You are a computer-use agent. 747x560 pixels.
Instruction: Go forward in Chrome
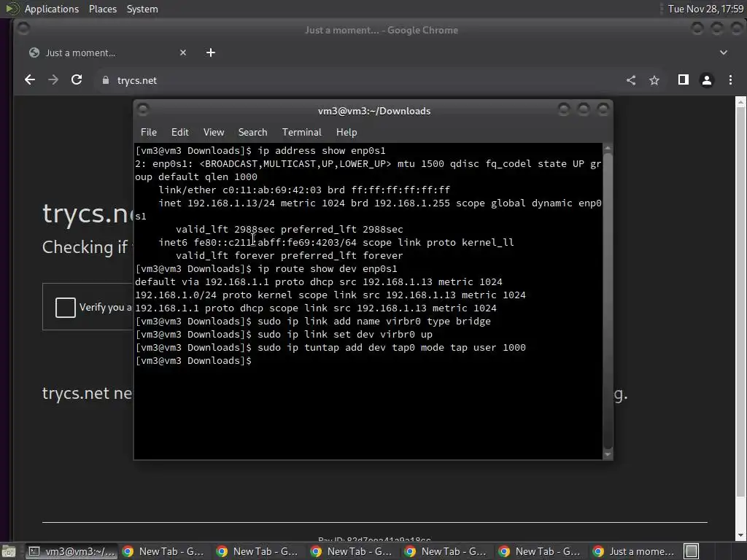click(53, 80)
